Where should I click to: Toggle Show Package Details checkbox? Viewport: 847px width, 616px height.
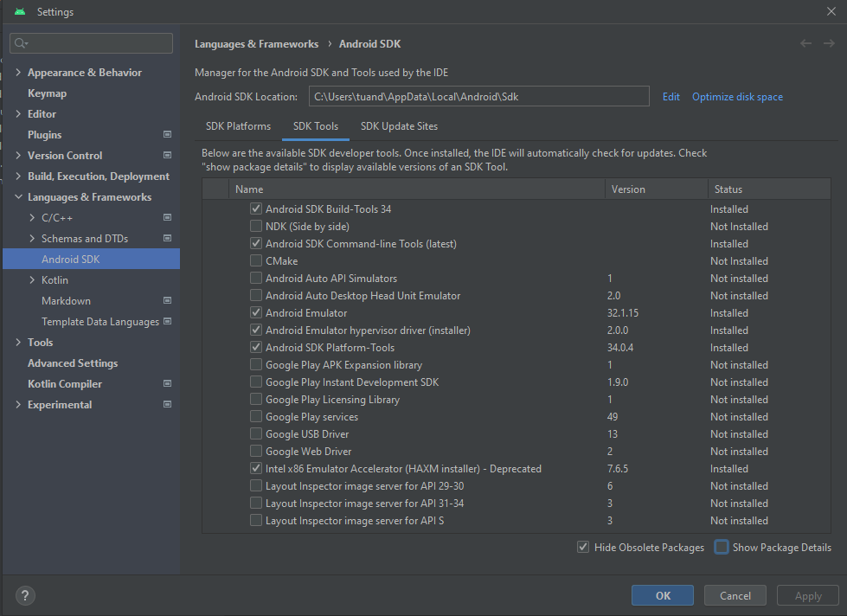click(722, 547)
